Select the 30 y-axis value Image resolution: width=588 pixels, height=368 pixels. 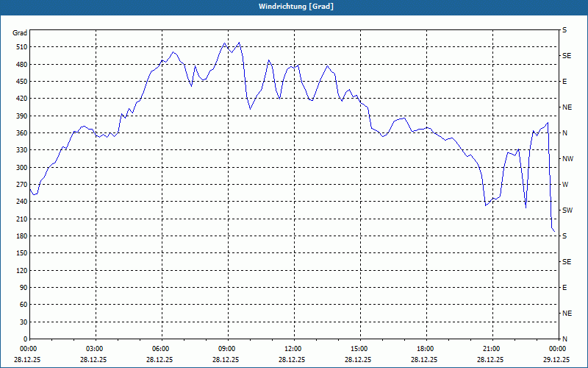pyautogui.click(x=24, y=322)
